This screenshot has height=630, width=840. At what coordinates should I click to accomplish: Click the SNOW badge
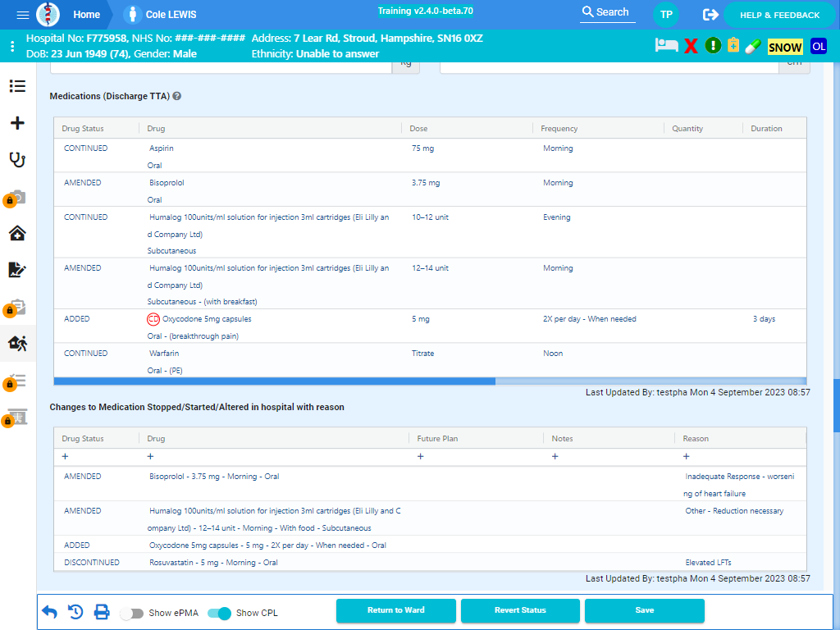coord(785,47)
